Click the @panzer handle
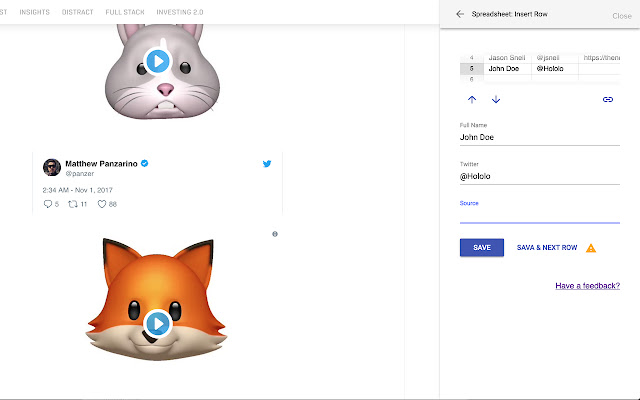 pos(80,173)
